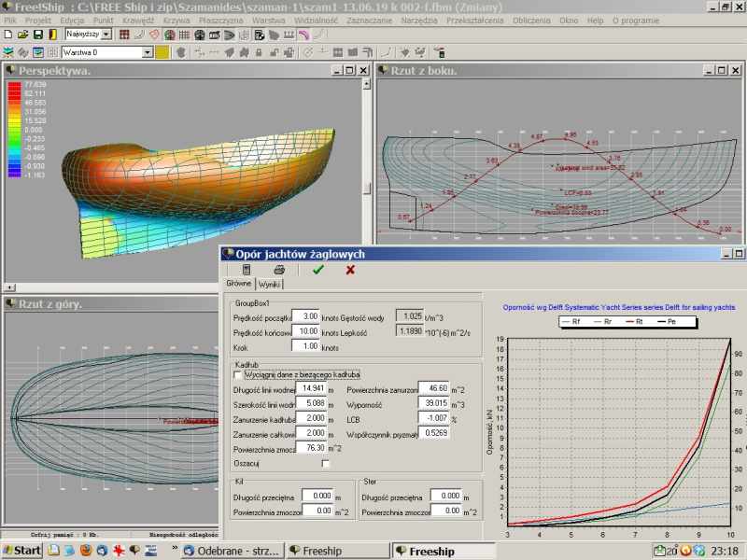Cancel with the red X icon
The width and height of the screenshot is (747, 560).
point(350,270)
